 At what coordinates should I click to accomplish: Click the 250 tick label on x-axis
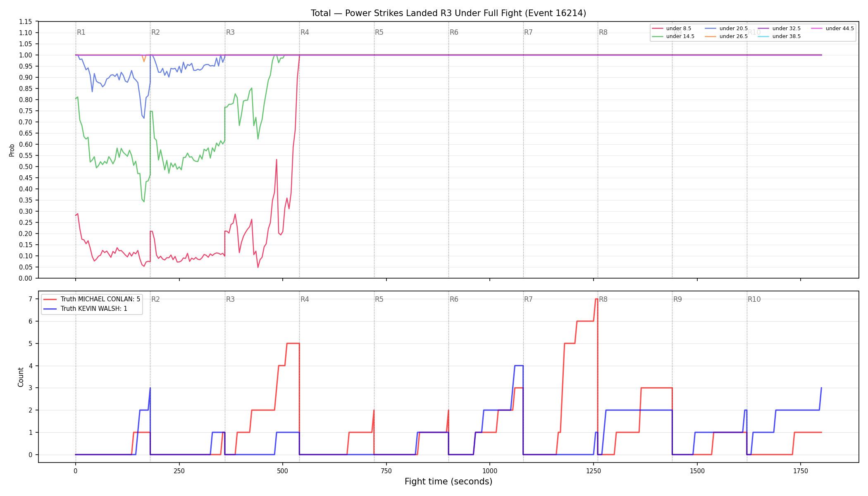coord(179,471)
